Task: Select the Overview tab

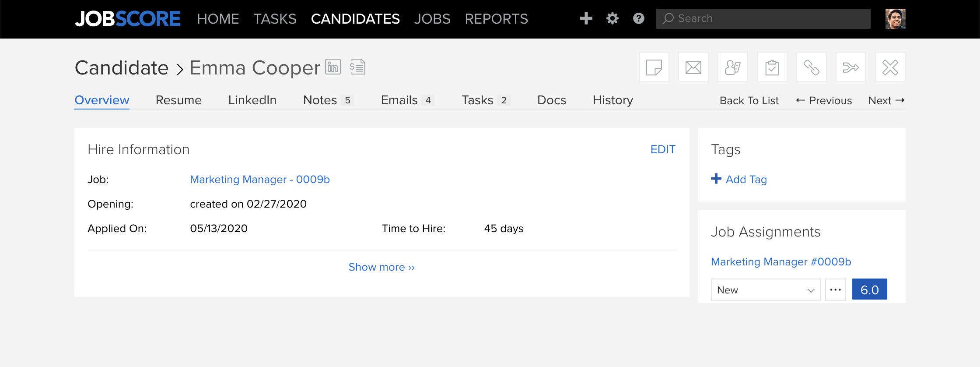Action: pos(102,100)
